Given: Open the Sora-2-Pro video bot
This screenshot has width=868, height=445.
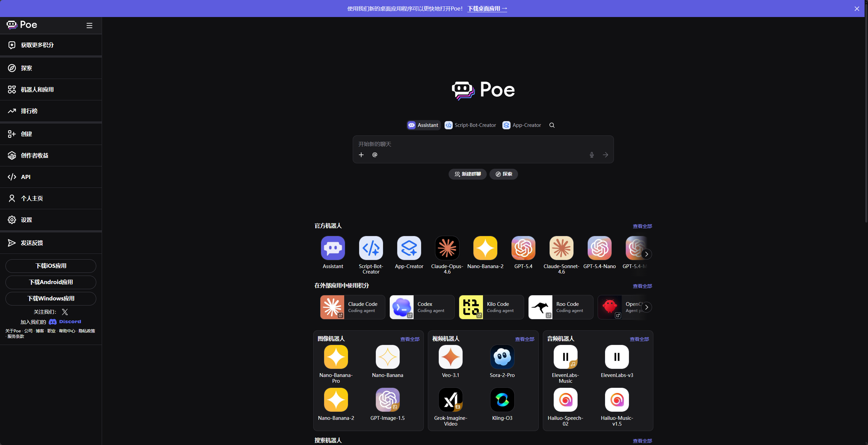Looking at the screenshot, I should (502, 357).
